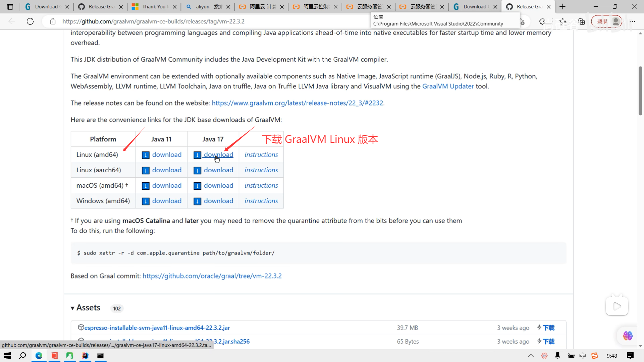Click the video play overlay button
The image size is (644, 362).
617,306
